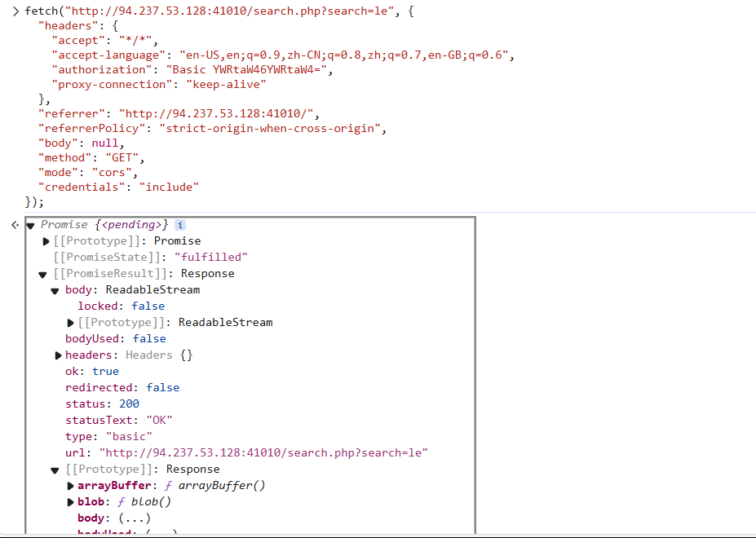The width and height of the screenshot is (756, 538).
Task: Expand the headers: Headers property
Action: 57,355
